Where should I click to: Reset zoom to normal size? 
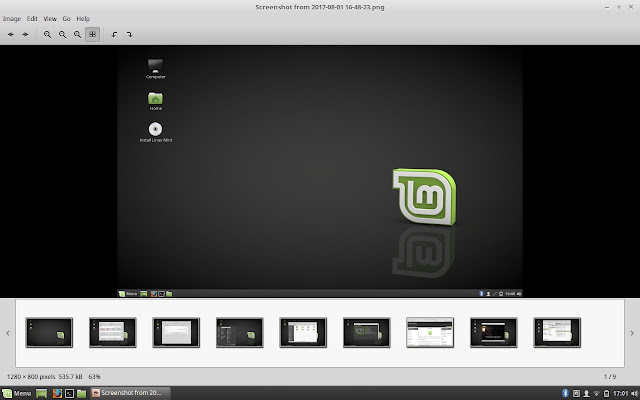(77, 35)
